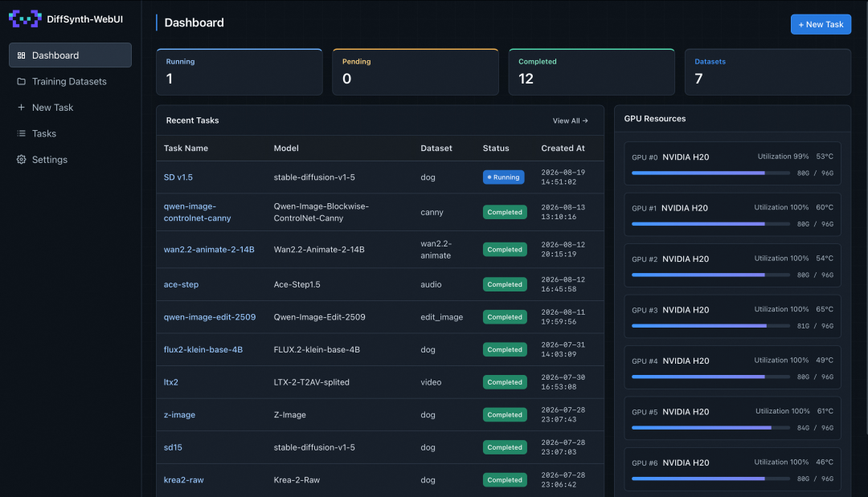Open the Tasks page from sidebar

tap(70, 133)
